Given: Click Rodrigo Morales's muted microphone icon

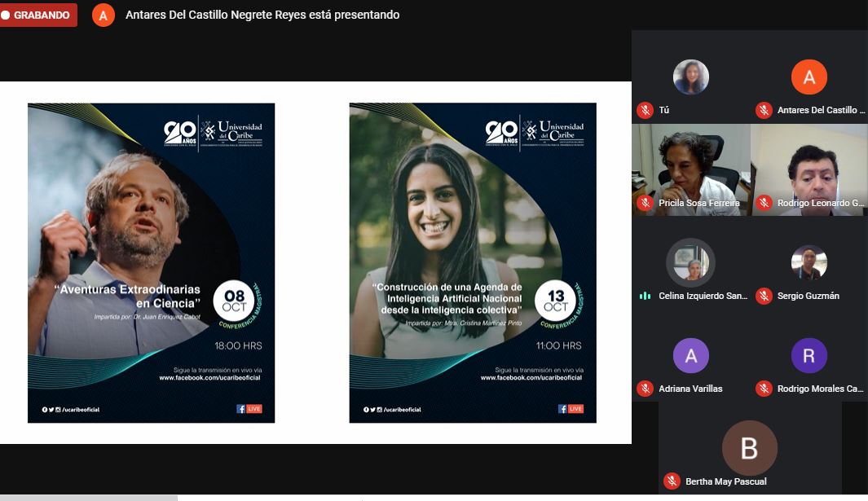Looking at the screenshot, I should point(764,389).
